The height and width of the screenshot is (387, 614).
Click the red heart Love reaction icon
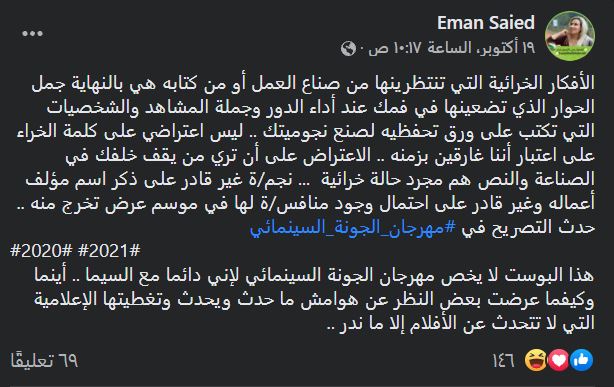(559, 360)
